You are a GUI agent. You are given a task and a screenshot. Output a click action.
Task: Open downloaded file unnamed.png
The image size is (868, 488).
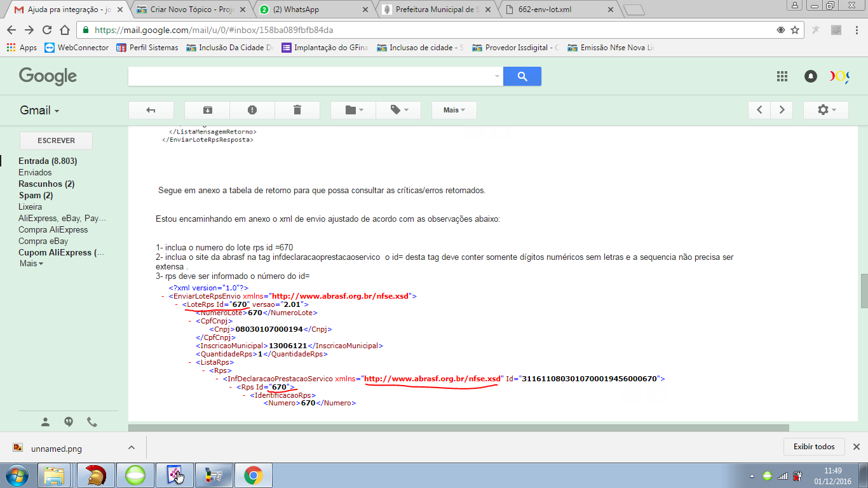pyautogui.click(x=56, y=448)
